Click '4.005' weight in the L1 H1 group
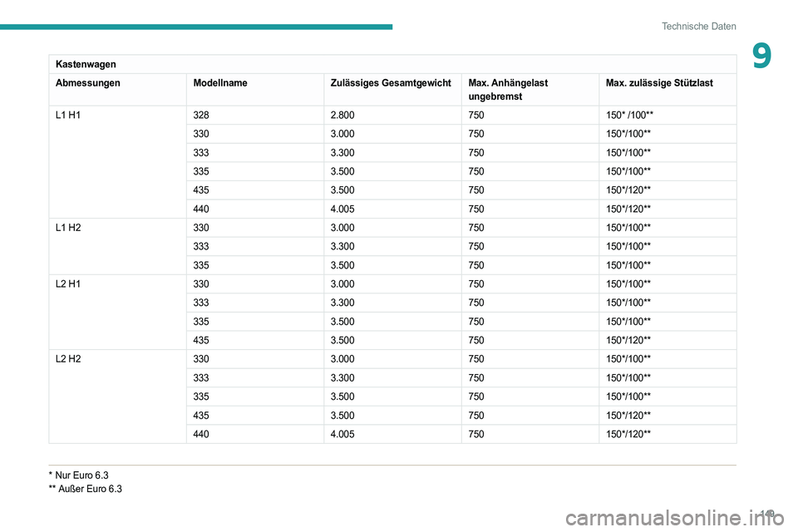 coord(342,209)
